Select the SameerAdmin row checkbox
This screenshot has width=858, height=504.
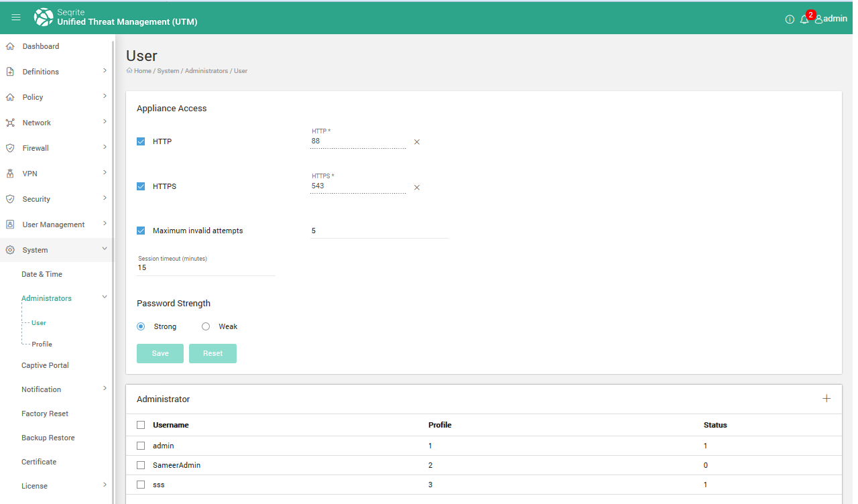click(141, 465)
